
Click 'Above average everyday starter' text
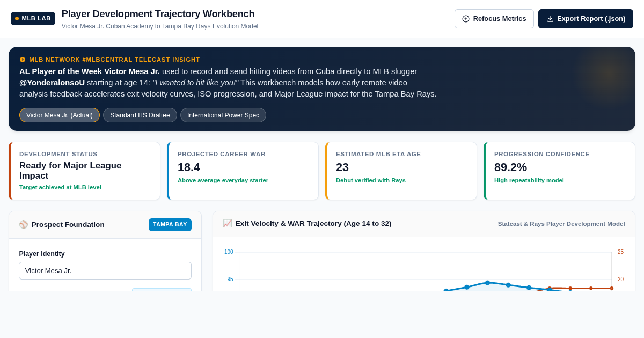pos(223,180)
